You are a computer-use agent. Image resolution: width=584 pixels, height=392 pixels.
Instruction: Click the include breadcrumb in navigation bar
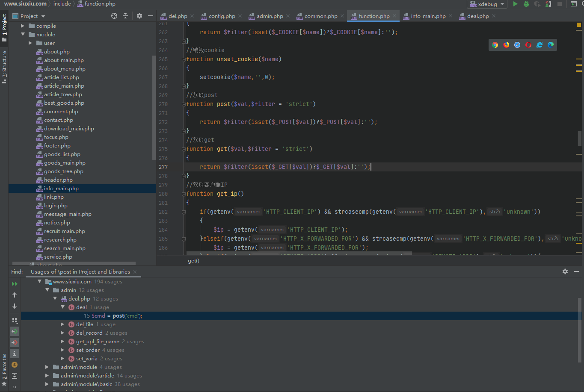62,3
